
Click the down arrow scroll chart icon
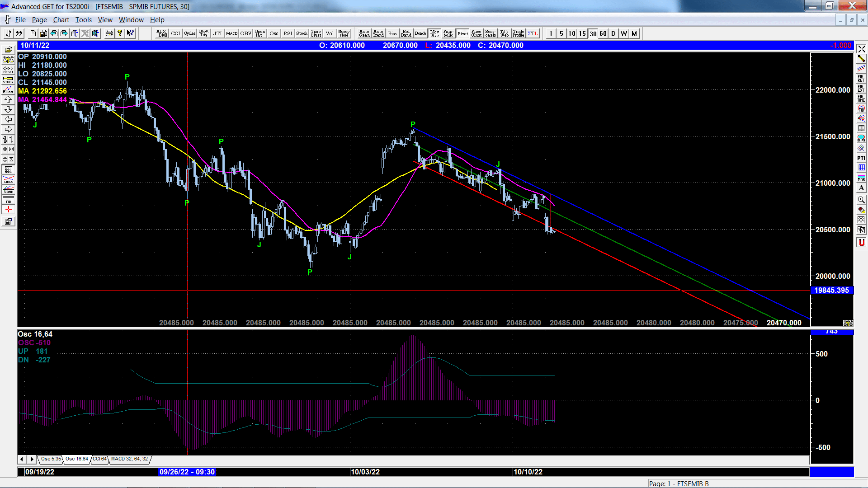pyautogui.click(x=8, y=109)
